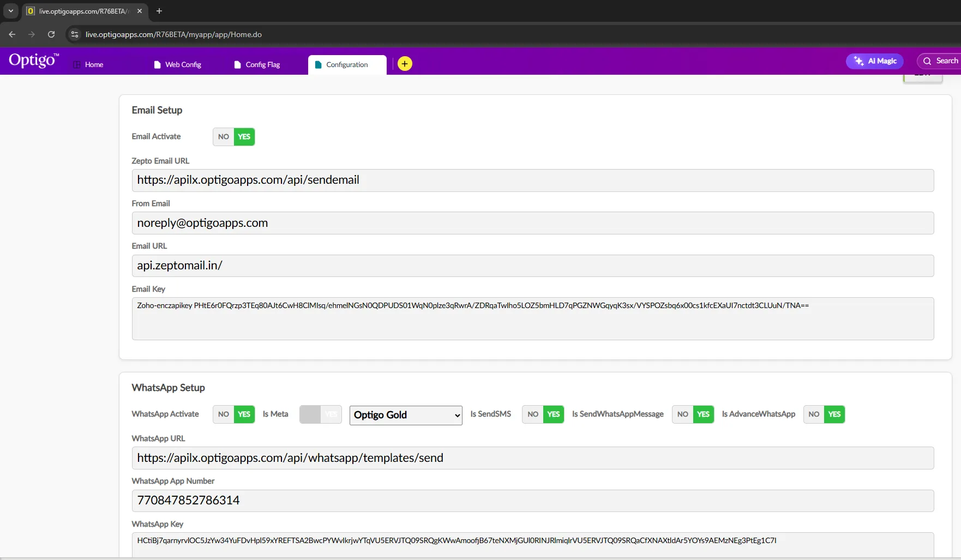Screen dimensions: 961x560
Task: Toggle WhatsApp Activate switch
Action: [x=233, y=414]
